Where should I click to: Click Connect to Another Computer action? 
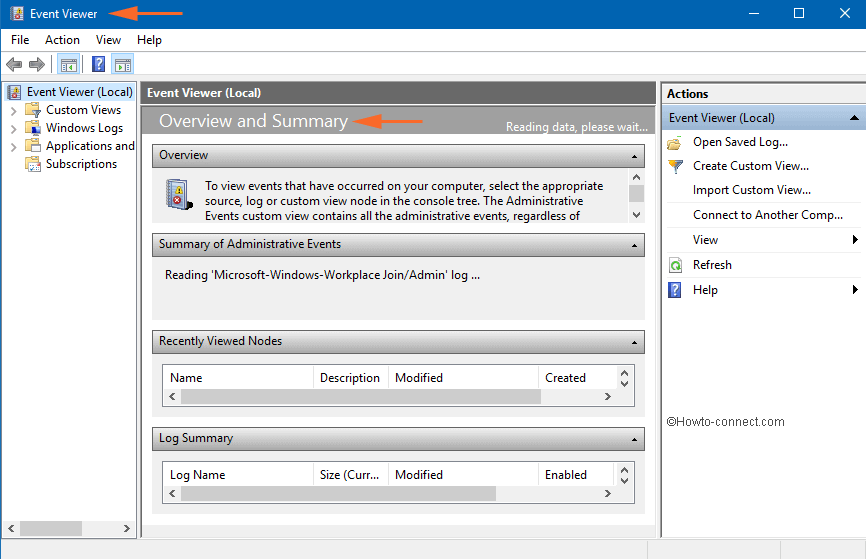(x=768, y=215)
